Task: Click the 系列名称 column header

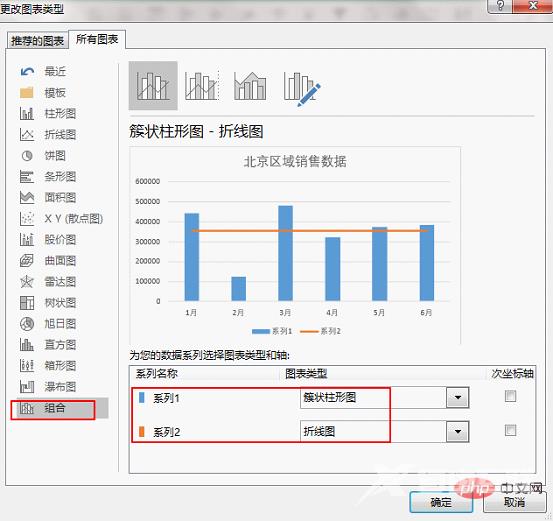Action: point(157,374)
